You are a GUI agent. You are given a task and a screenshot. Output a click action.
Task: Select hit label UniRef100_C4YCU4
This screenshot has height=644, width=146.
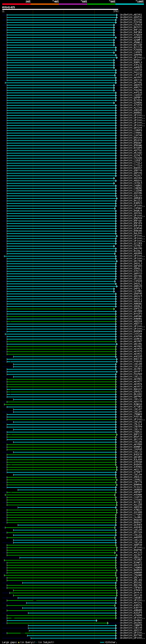[x=131, y=334]
